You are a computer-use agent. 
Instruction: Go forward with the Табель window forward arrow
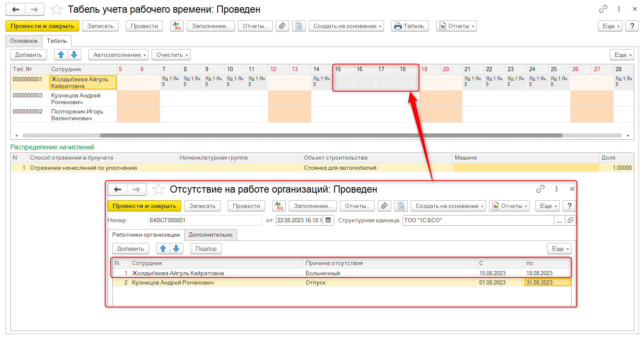35,9
